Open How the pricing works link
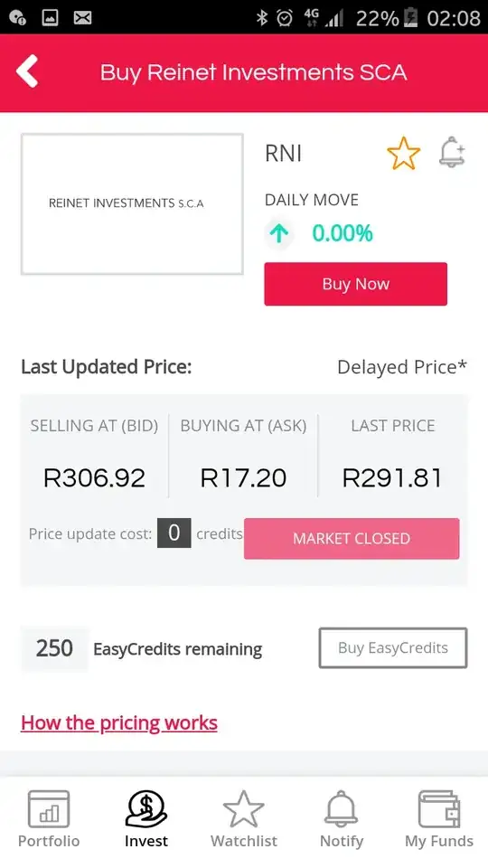The height and width of the screenshot is (868, 488). point(119,723)
